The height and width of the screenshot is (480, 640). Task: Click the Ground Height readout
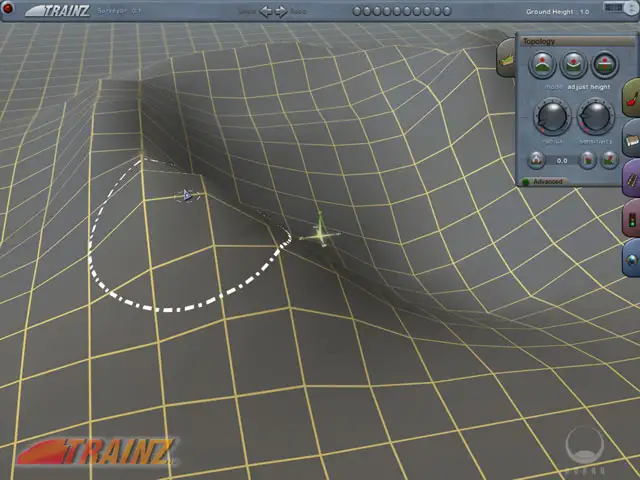(x=558, y=12)
